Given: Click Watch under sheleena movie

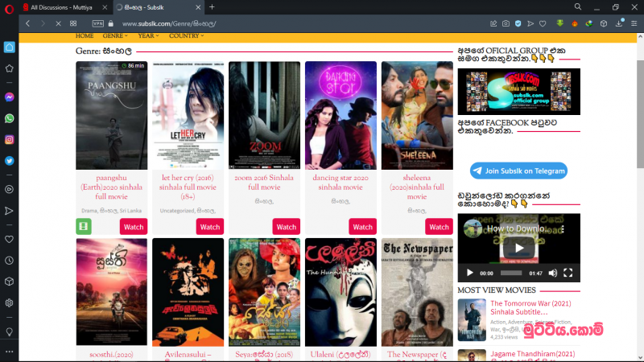Looking at the screenshot, I should (x=439, y=227).
